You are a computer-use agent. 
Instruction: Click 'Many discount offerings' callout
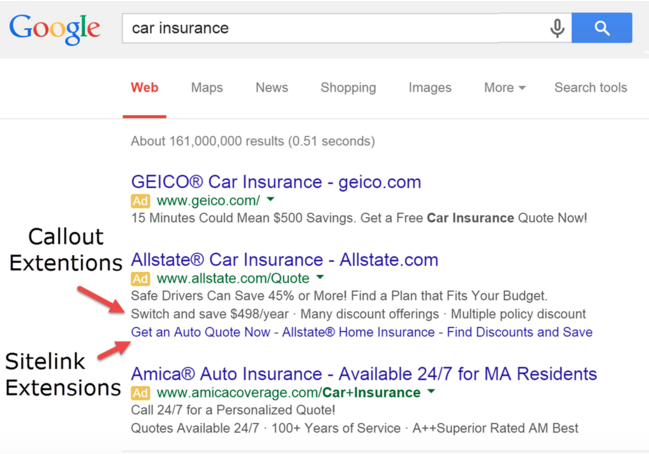point(370,314)
